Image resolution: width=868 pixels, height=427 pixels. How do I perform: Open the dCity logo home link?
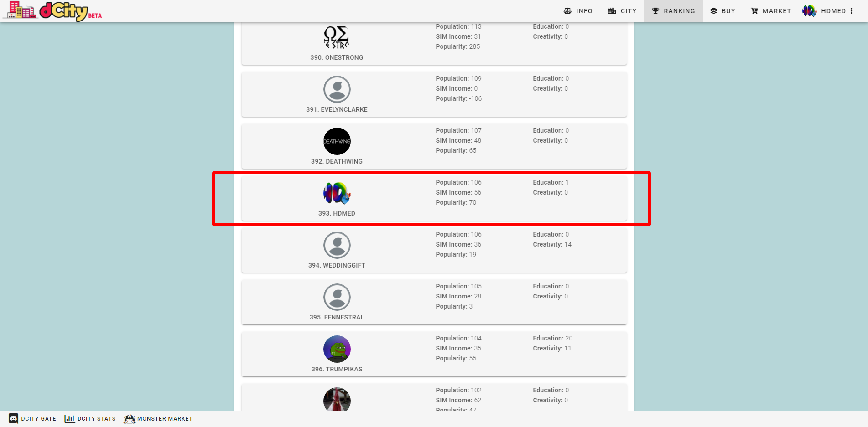(52, 11)
